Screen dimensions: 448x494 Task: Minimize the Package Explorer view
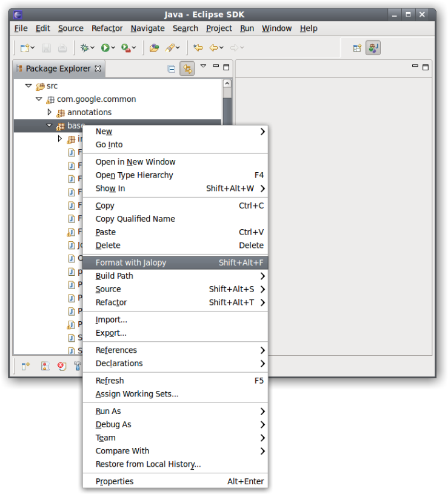216,66
